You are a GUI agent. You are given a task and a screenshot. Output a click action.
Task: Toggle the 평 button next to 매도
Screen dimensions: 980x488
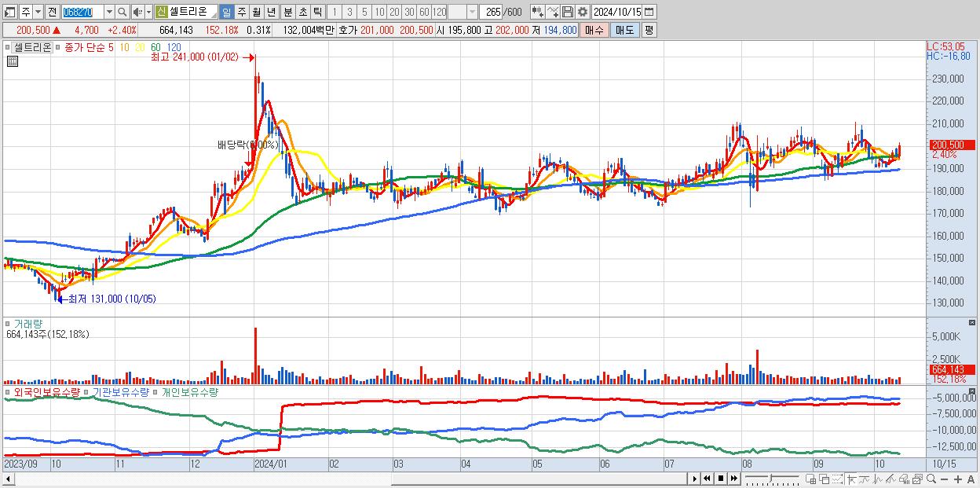click(x=649, y=30)
